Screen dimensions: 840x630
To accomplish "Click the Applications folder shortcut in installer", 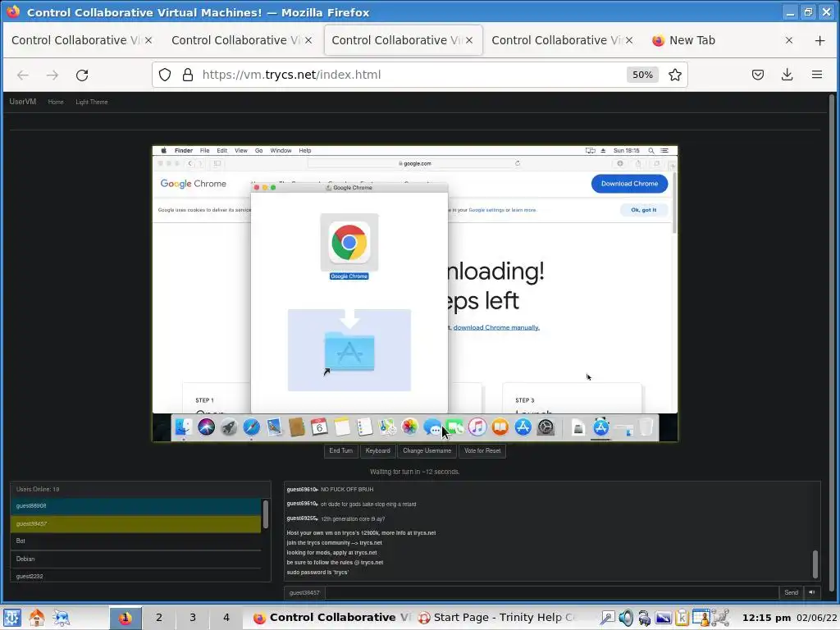I will tap(349, 351).
